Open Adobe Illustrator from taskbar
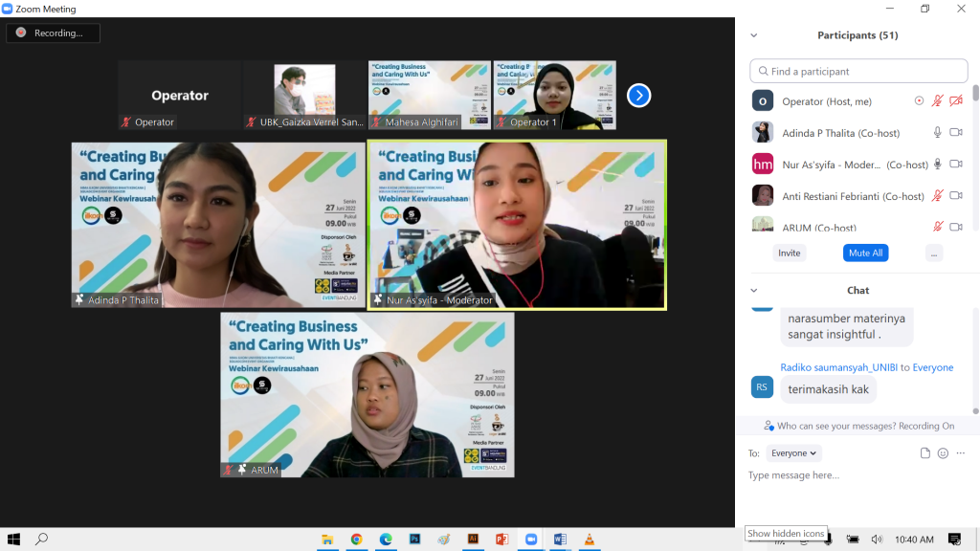The image size is (980, 551). tap(473, 540)
